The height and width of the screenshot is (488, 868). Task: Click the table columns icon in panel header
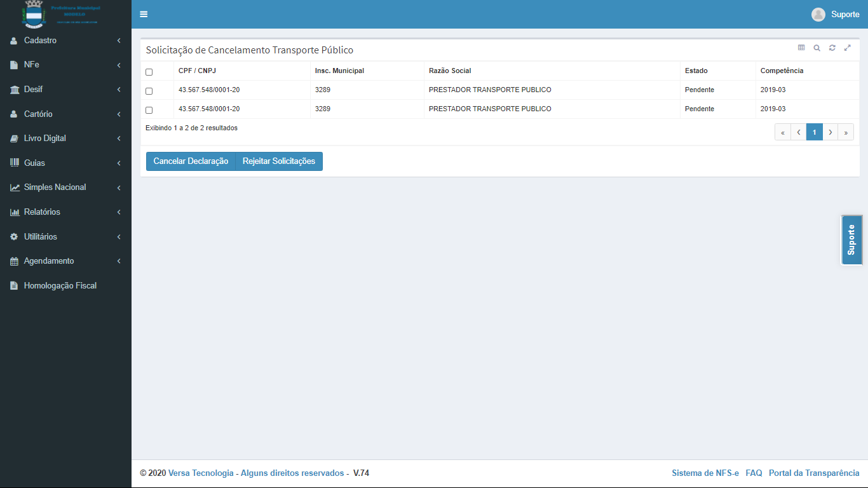(x=801, y=48)
